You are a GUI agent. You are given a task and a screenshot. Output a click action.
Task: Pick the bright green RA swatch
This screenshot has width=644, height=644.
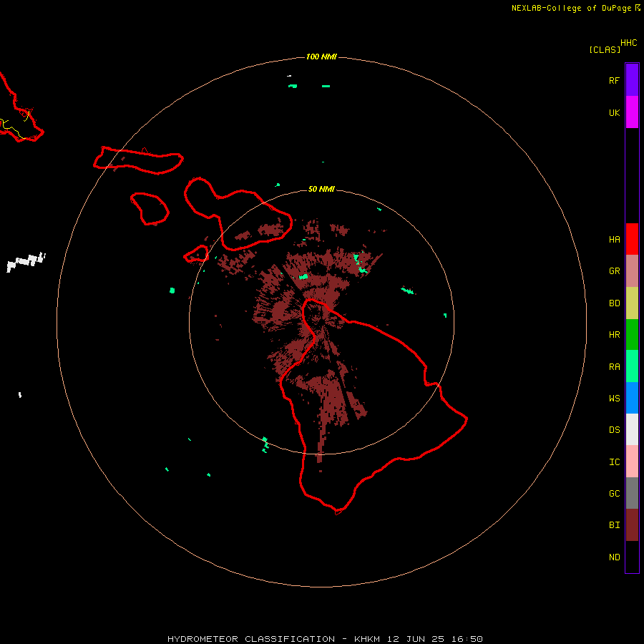click(632, 366)
